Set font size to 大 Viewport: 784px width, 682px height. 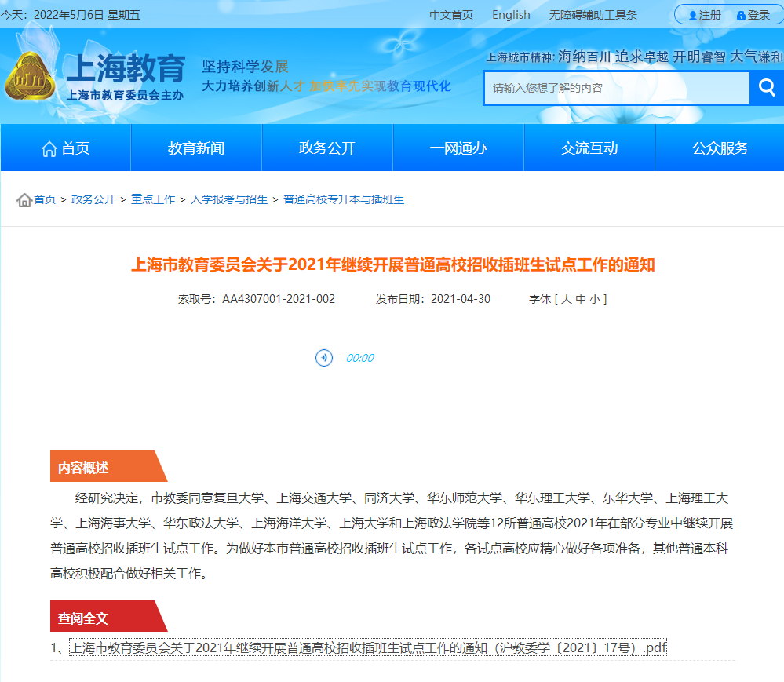click(566, 299)
